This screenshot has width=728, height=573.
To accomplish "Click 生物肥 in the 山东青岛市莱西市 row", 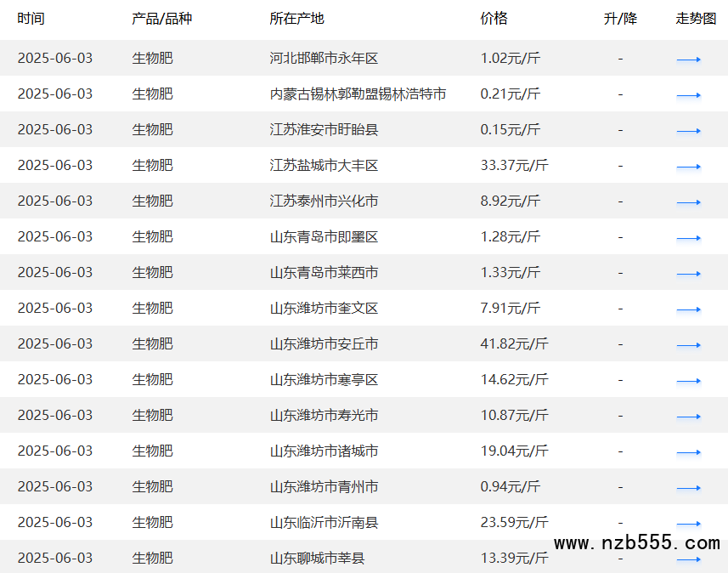I will coord(152,272).
